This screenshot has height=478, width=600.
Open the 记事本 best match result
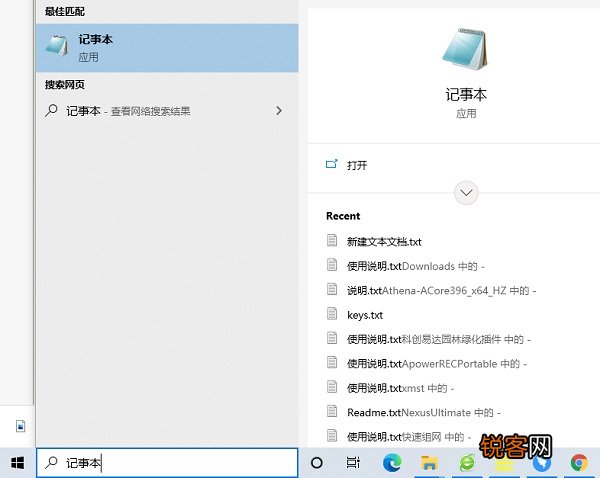167,48
